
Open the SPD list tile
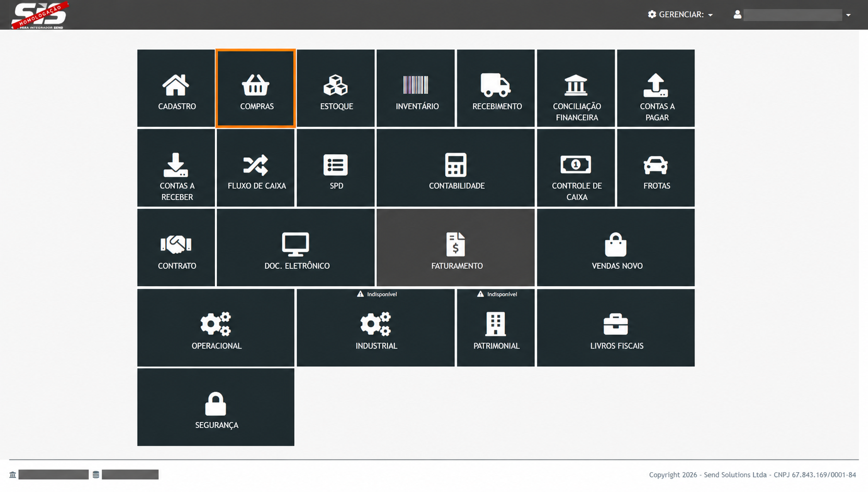point(336,168)
